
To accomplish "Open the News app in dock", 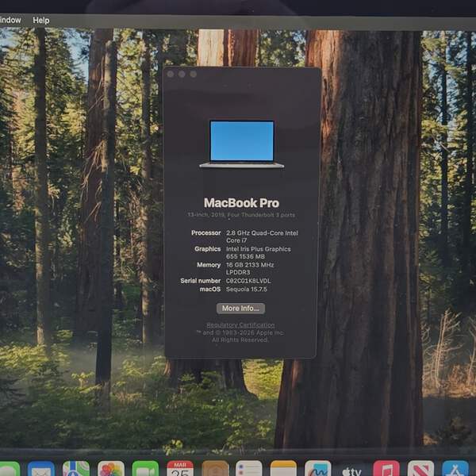I will [420, 470].
